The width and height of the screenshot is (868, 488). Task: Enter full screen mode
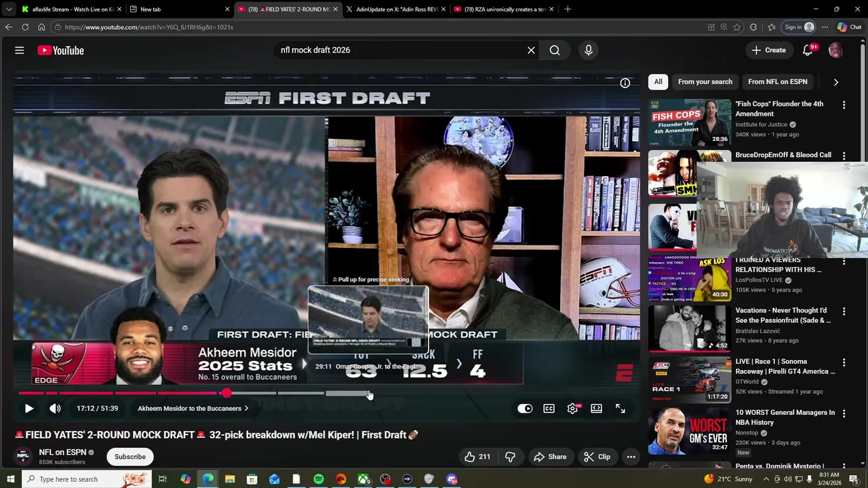pos(620,408)
